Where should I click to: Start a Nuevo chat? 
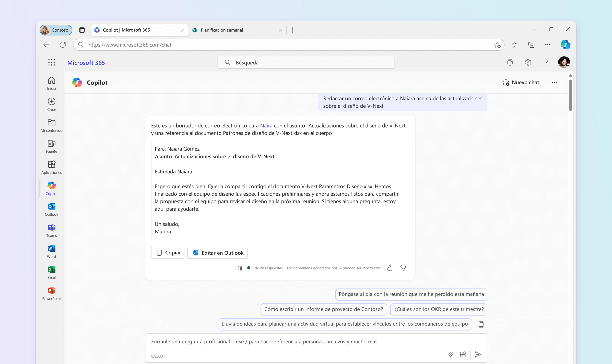(520, 82)
